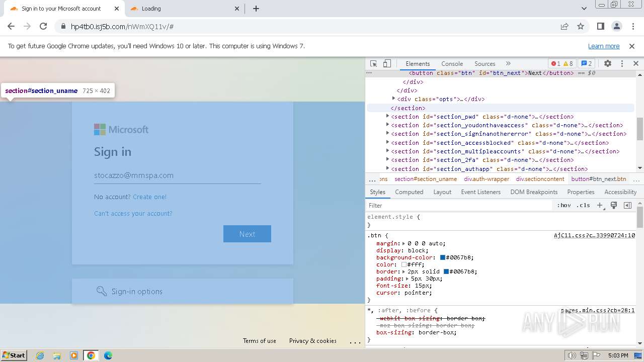Open the Chrome profile avatar

tap(616, 26)
